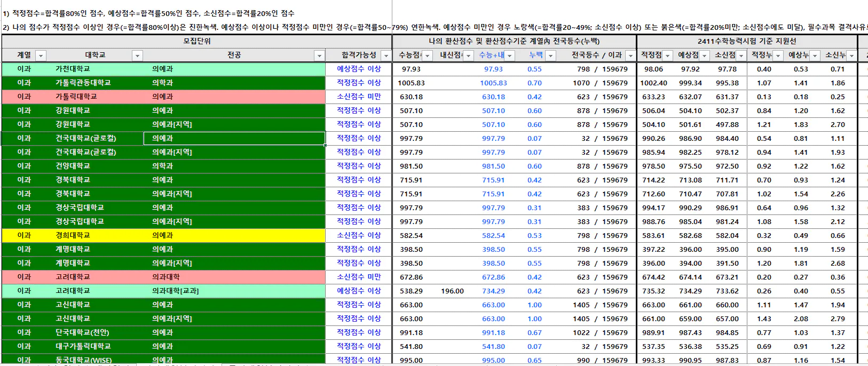
Task: Click 계명대학교 in the 의예과[지역] row
Action: point(73,263)
